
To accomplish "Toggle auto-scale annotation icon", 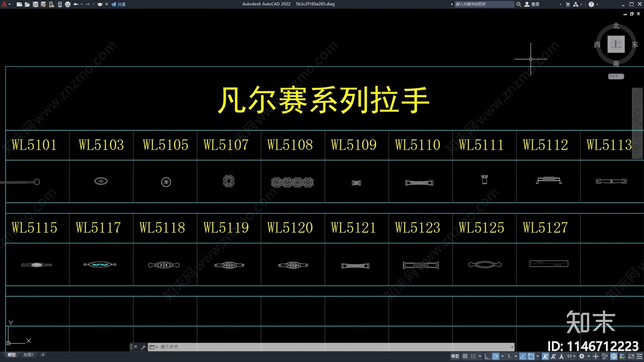I will click(553, 356).
